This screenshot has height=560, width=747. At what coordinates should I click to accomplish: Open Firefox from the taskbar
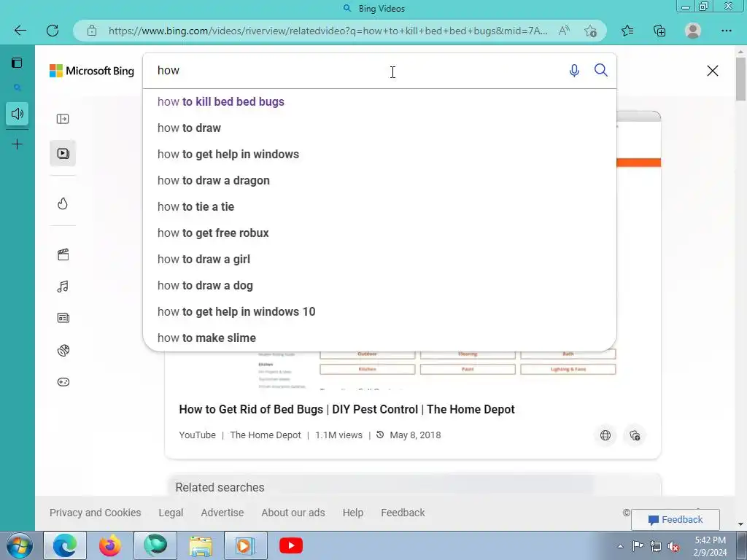coord(110,545)
